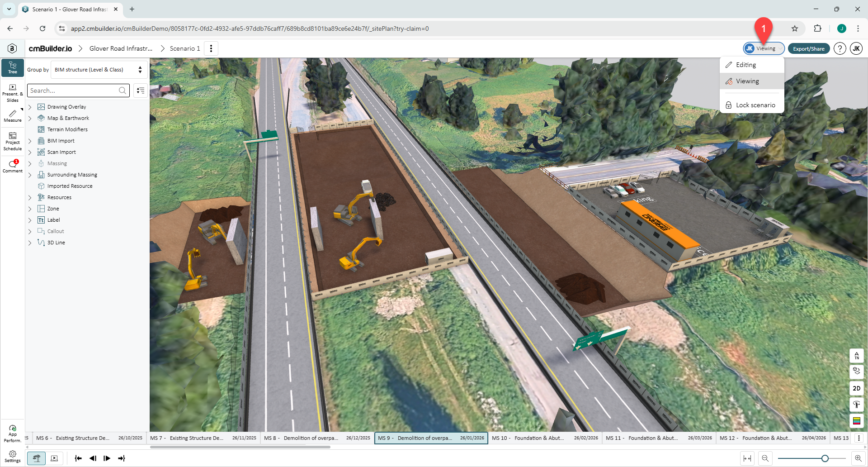868x467 pixels.
Task: Open the JK user profile avatar
Action: [x=856, y=48]
